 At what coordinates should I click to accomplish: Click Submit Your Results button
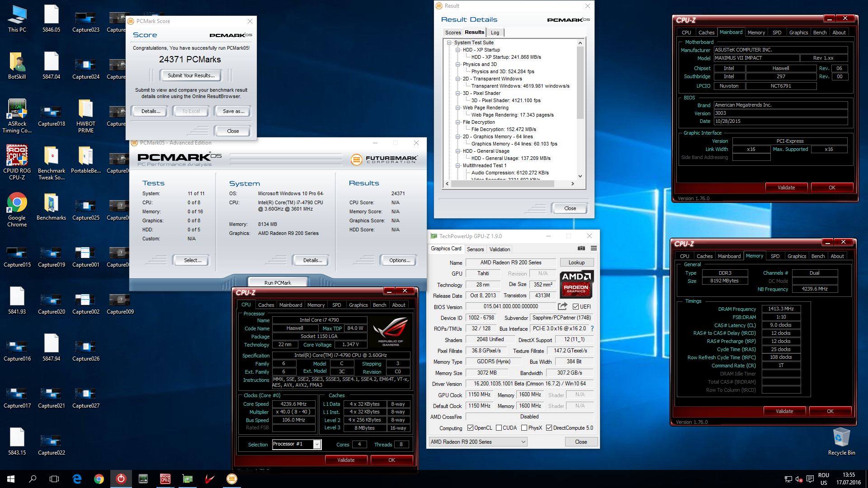(x=191, y=75)
